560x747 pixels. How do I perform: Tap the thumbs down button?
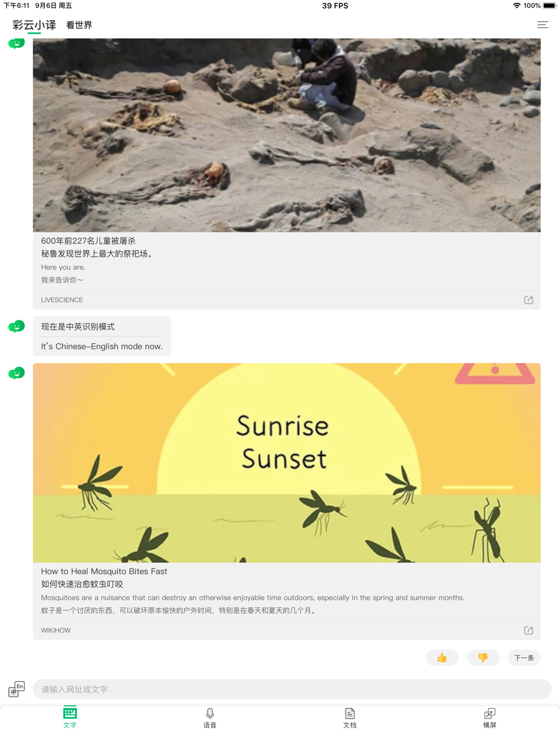click(483, 658)
